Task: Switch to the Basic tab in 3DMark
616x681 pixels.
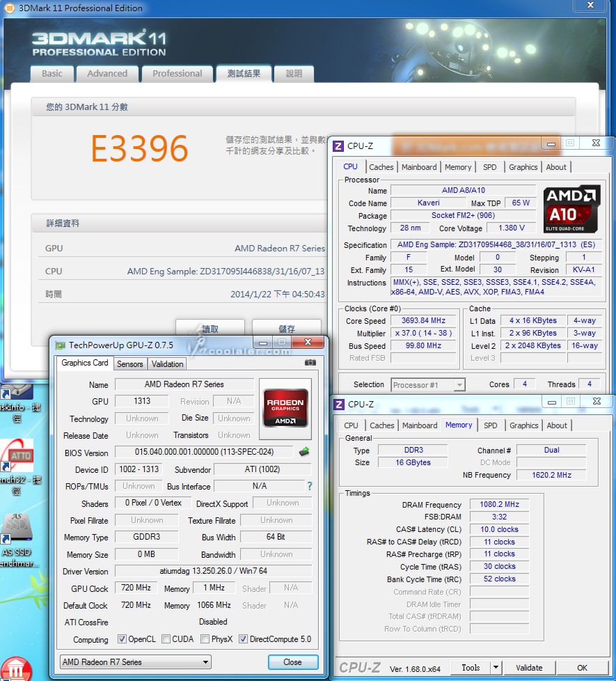Action: point(52,74)
